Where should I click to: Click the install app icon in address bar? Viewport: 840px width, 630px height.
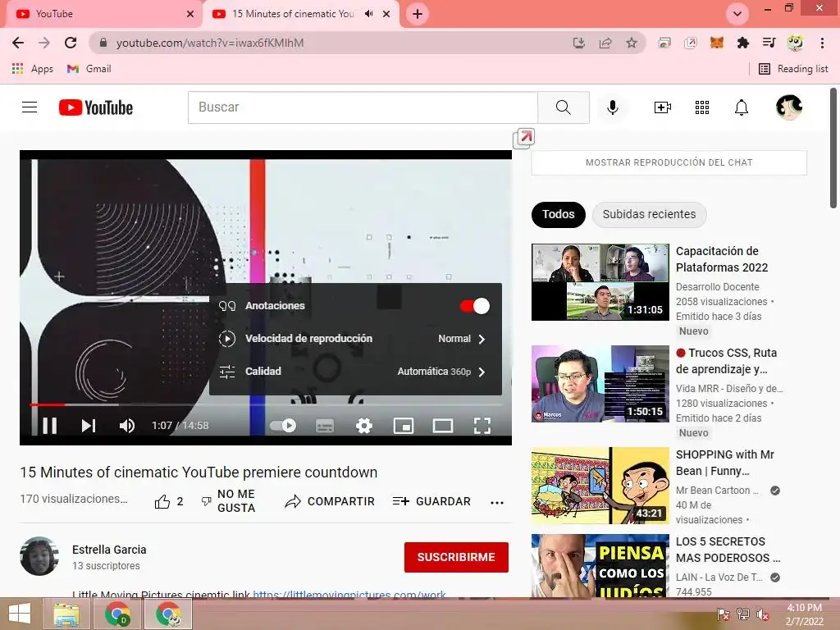click(x=578, y=43)
